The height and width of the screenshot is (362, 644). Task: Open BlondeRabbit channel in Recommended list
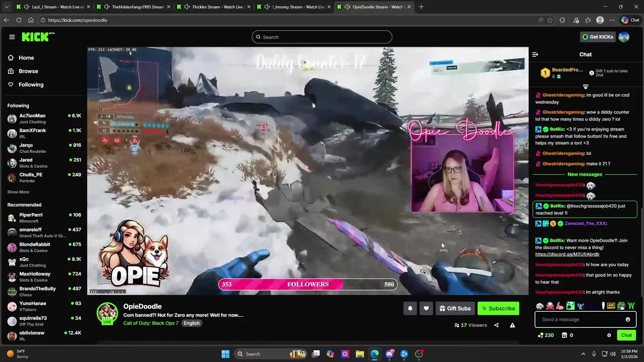point(44,247)
